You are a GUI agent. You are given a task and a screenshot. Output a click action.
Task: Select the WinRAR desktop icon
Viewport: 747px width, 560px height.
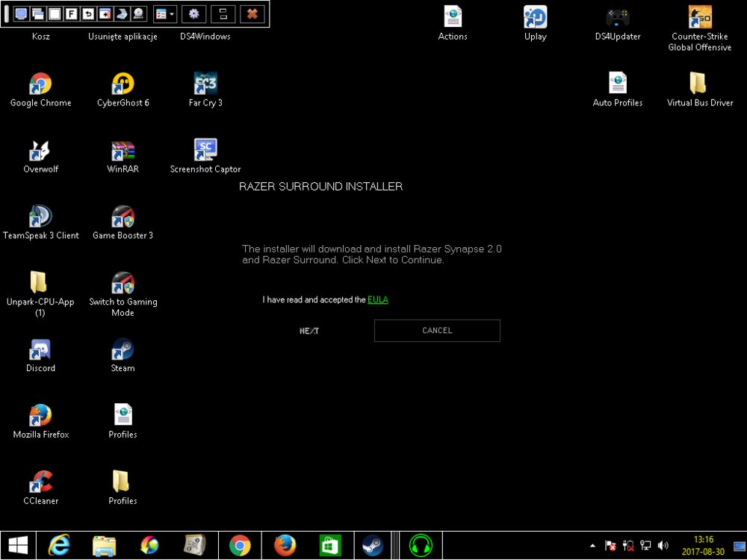pyautogui.click(x=123, y=156)
